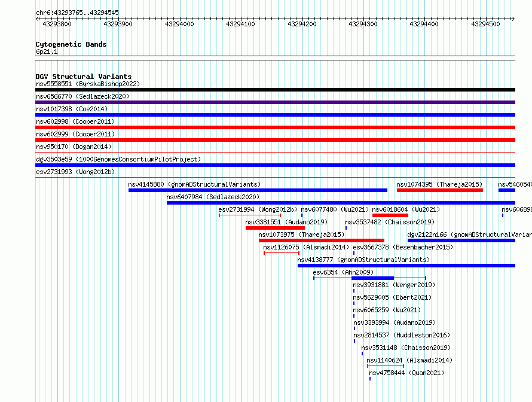Click nsv5629005 (Ebert2021) label
Image resolution: width=532 pixels, height=402 pixels.
(x=392, y=297)
